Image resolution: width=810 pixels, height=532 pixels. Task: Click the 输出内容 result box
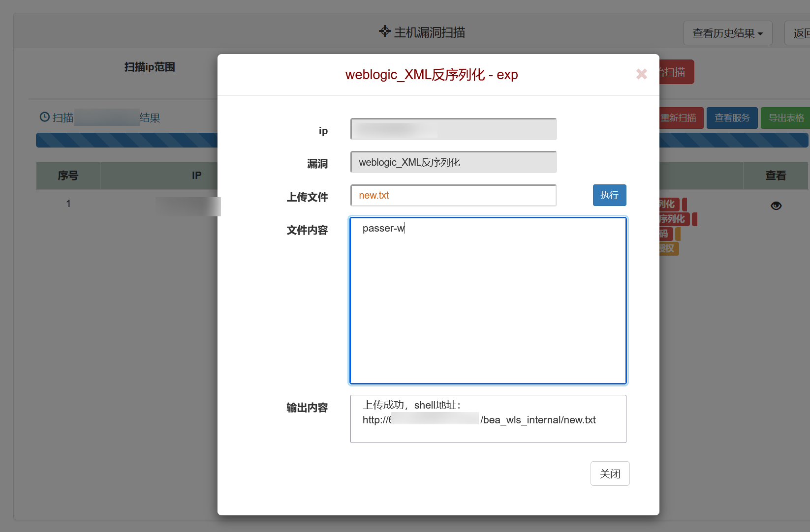pyautogui.click(x=488, y=419)
